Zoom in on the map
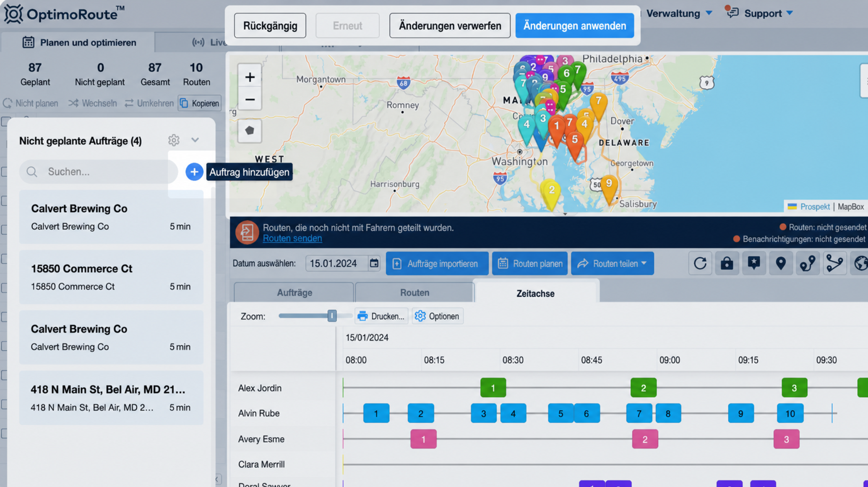The image size is (868, 487). coord(250,77)
